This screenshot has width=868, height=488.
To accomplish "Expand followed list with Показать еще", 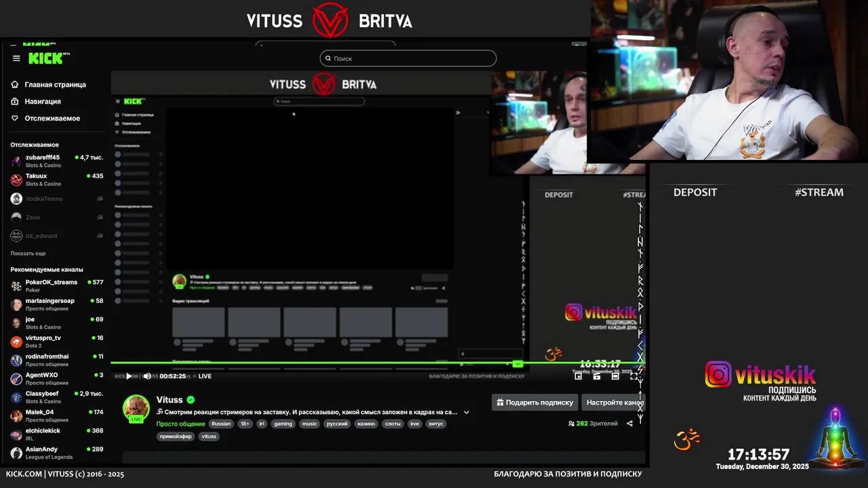I will 28,253.
